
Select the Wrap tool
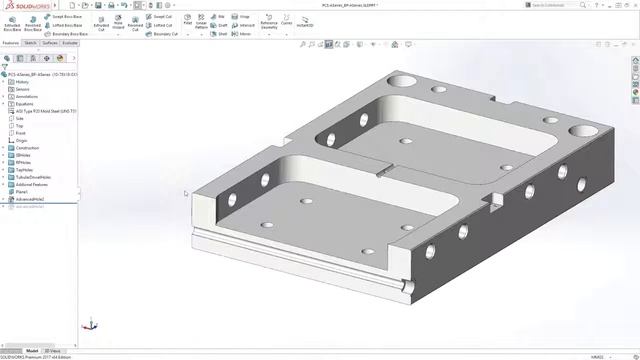point(240,17)
